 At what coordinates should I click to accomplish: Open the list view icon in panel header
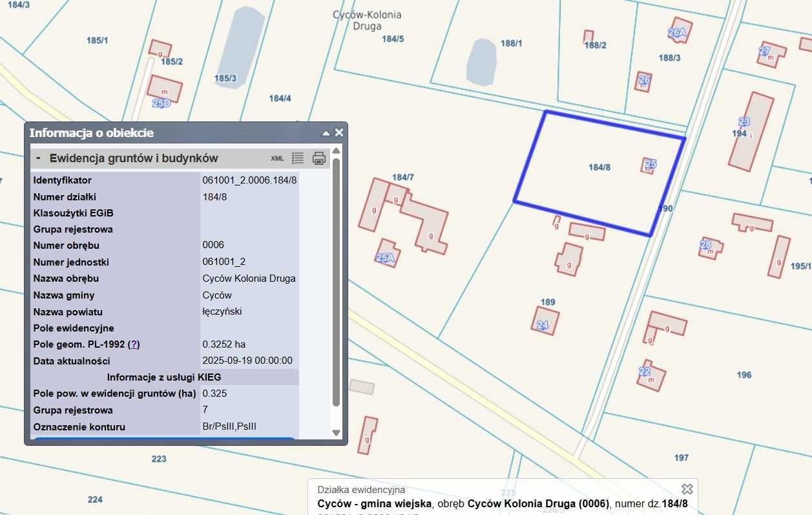pyautogui.click(x=298, y=158)
